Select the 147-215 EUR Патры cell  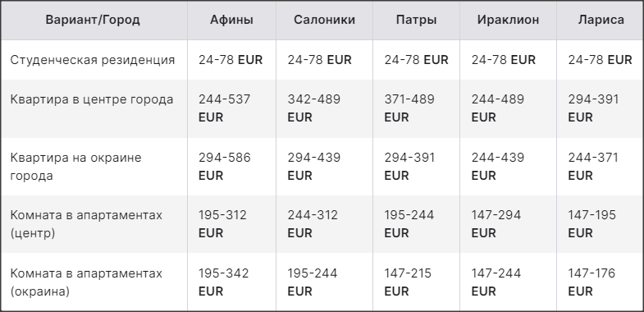point(408,282)
